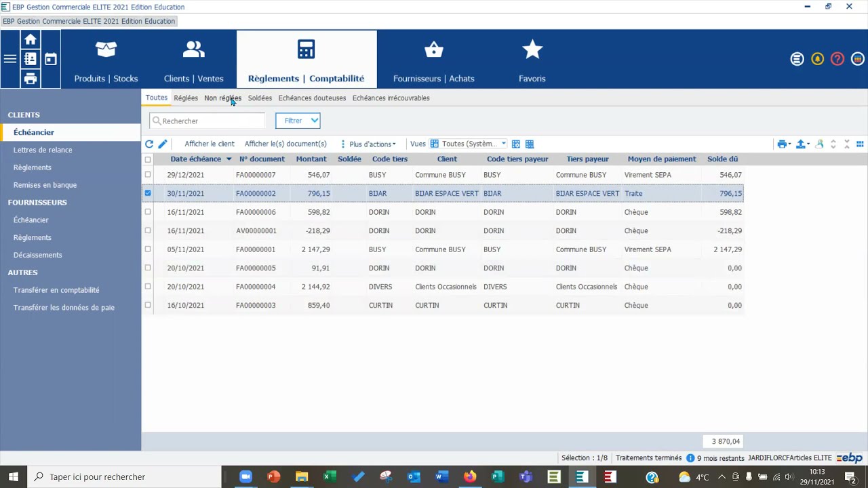Click Afficher le client
The height and width of the screenshot is (488, 868).
pos(210,144)
